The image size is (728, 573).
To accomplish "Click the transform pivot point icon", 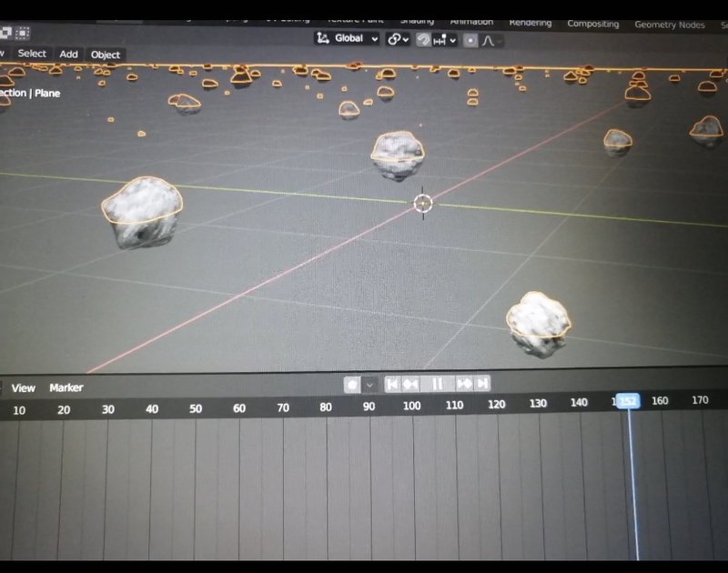I will coord(393,39).
